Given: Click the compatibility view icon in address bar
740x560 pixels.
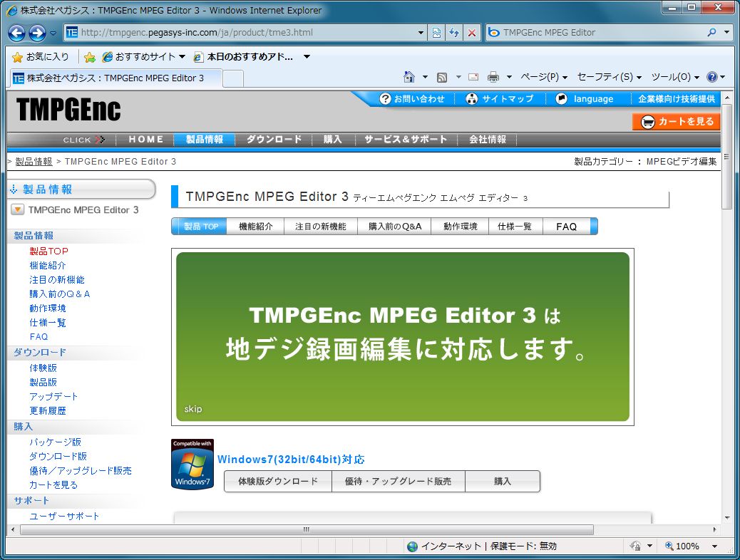Looking at the screenshot, I should (x=436, y=33).
